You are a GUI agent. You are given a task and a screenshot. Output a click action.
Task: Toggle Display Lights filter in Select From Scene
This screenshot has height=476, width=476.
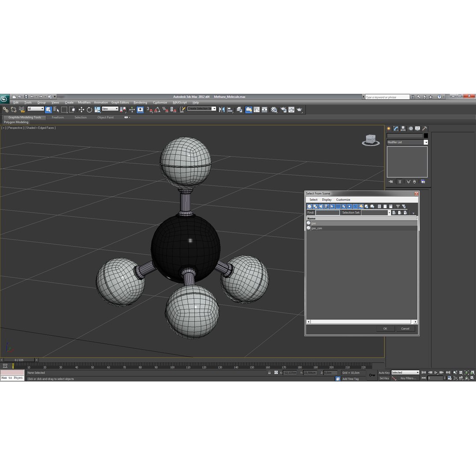(x=321, y=206)
